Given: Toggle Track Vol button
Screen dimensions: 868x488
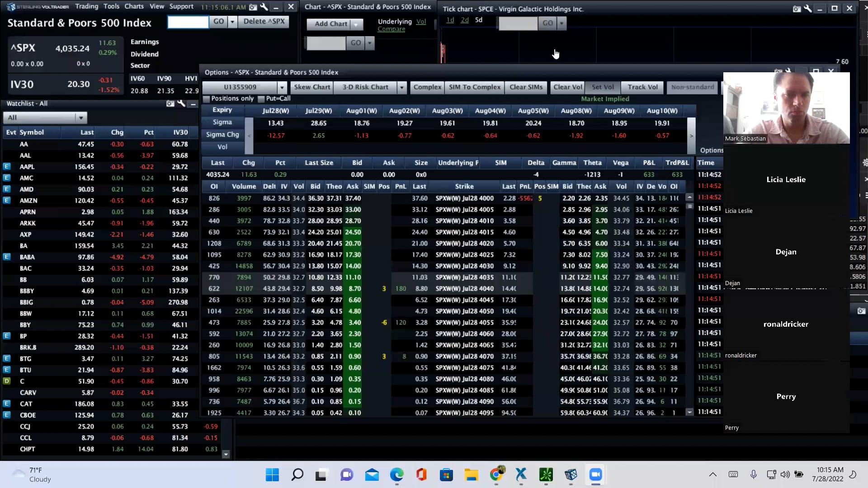Looking at the screenshot, I should pos(642,87).
